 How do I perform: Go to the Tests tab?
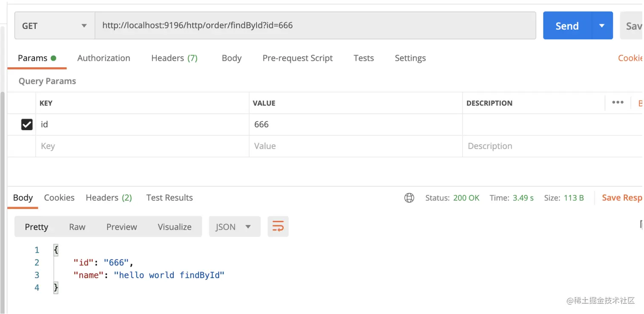pyautogui.click(x=363, y=58)
